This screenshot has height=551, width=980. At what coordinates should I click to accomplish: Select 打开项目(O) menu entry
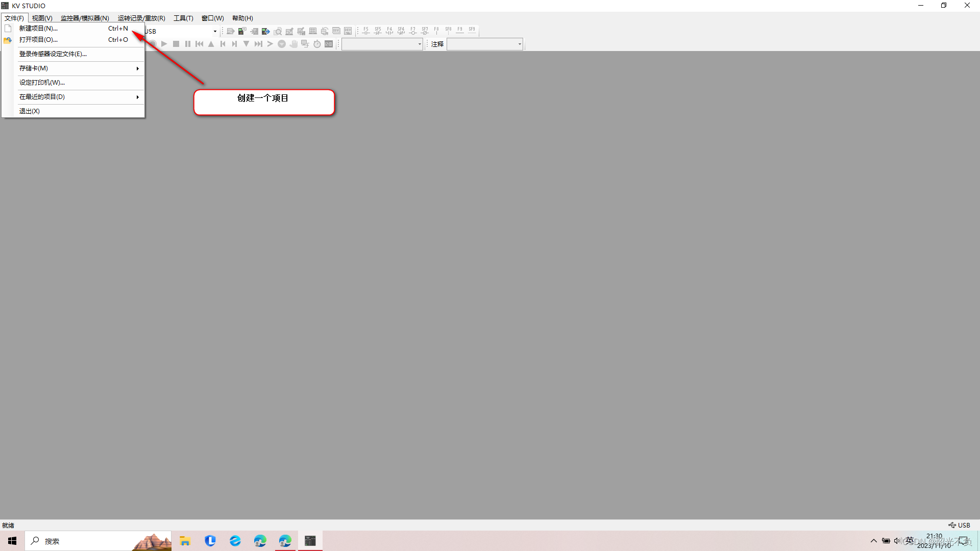pos(39,40)
